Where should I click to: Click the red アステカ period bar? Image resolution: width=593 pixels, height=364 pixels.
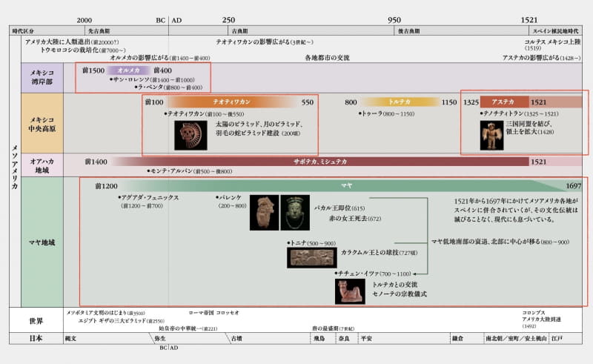click(505, 102)
